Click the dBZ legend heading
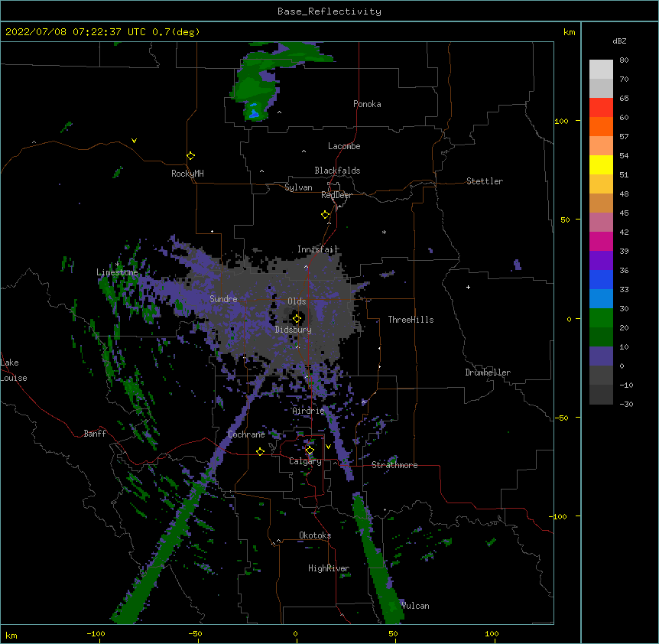 click(x=619, y=41)
